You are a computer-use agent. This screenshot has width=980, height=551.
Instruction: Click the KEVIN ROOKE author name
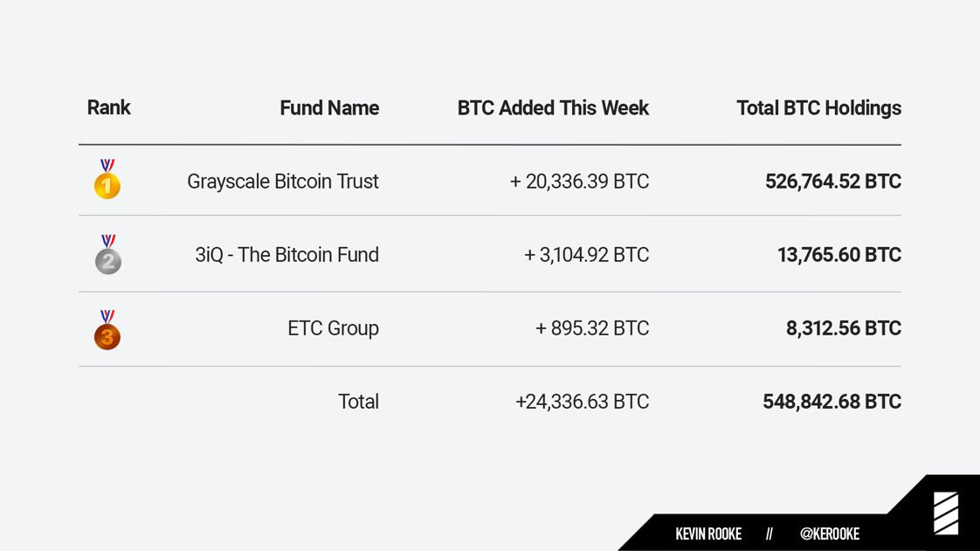click(x=708, y=534)
